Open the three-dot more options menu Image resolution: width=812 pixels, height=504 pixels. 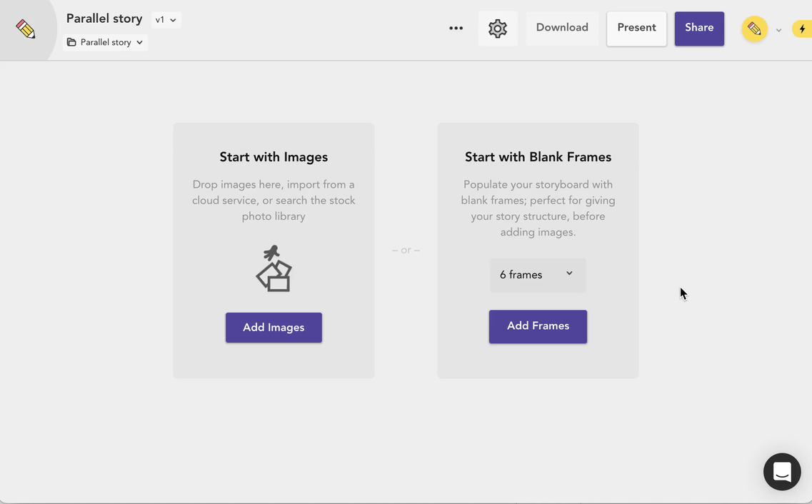click(x=456, y=28)
